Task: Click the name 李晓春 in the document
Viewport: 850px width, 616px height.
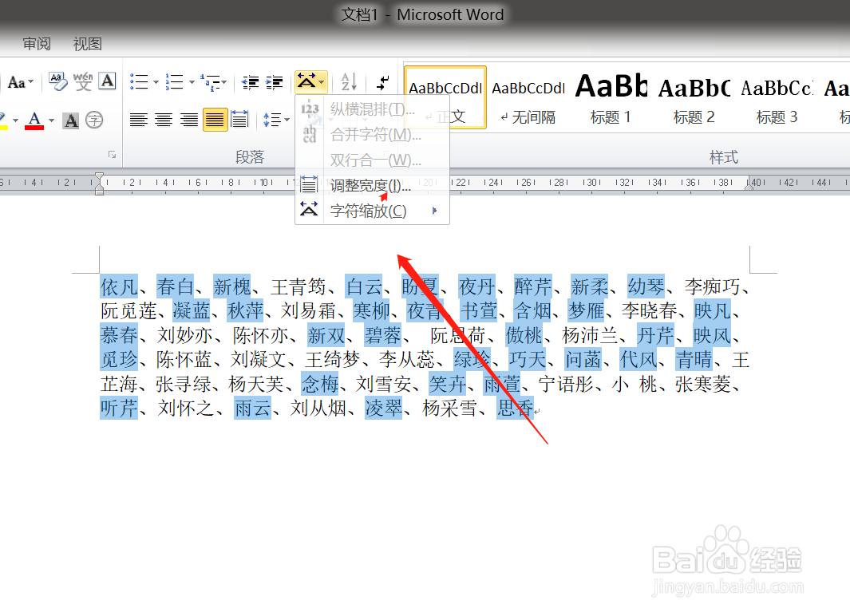Action: click(x=650, y=311)
